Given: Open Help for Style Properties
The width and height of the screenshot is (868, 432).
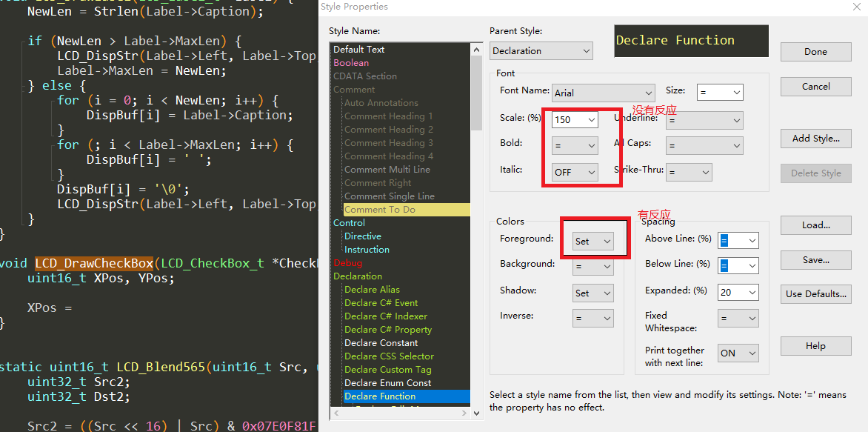Looking at the screenshot, I should click(x=815, y=346).
